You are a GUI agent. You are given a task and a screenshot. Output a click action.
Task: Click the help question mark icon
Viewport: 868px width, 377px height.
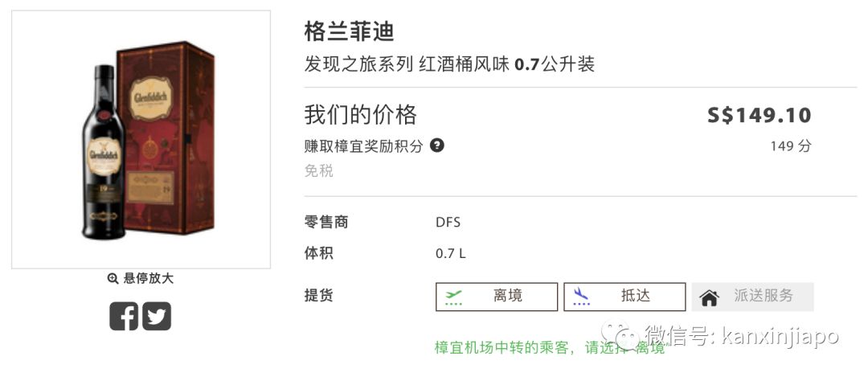(x=437, y=145)
